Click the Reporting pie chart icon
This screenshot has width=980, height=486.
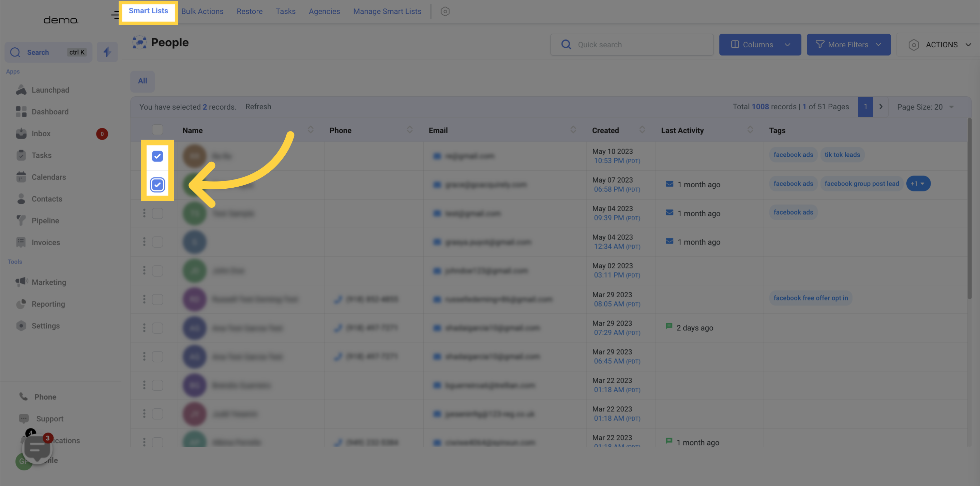21,303
